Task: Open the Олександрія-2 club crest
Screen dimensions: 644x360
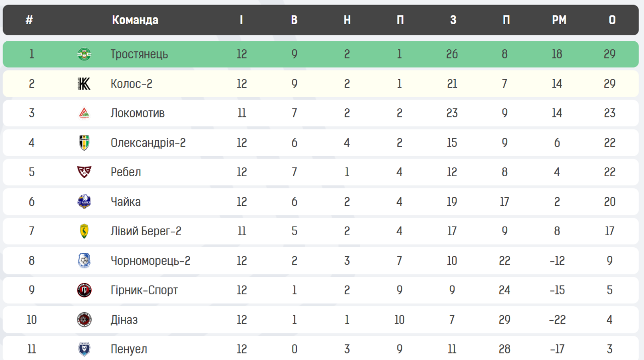Action: (84, 142)
